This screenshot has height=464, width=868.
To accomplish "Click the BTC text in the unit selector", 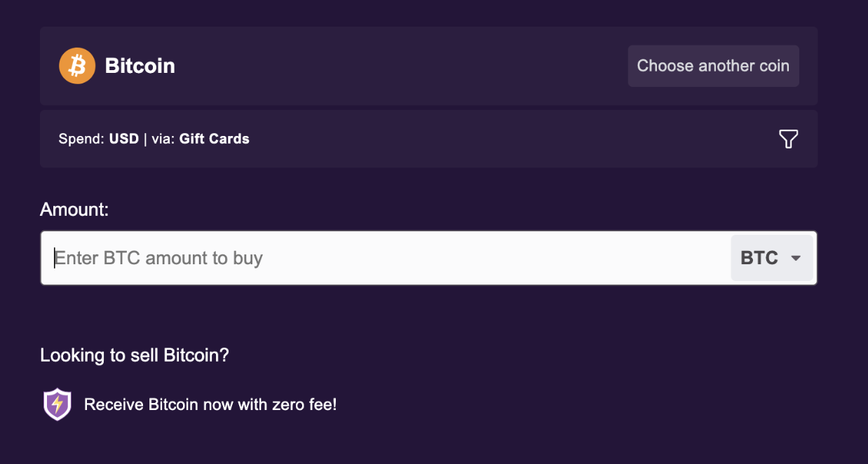I will (759, 258).
